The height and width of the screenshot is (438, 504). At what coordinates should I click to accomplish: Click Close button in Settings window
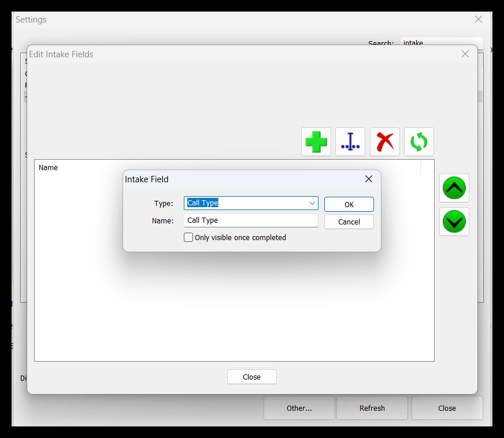click(x=447, y=408)
